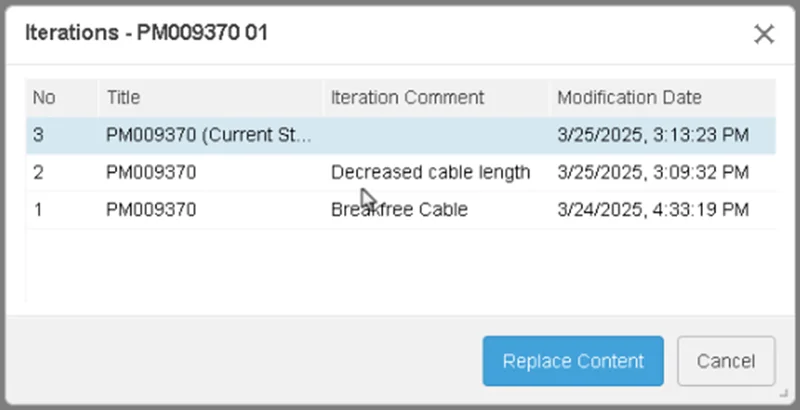Select iteration number 2 row

[x=39, y=172]
